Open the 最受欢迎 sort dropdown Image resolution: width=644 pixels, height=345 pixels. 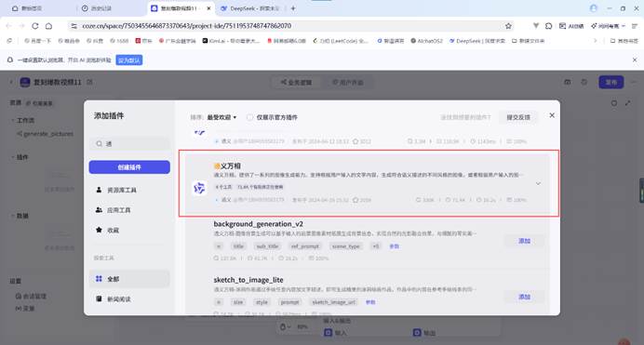(221, 117)
